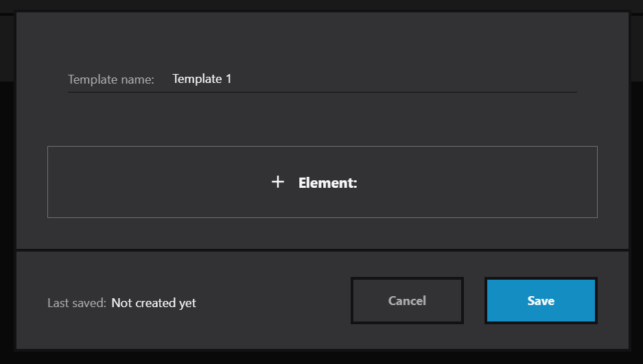Click empty right area of add-element box
This screenshot has height=364, width=643.
pos(476,182)
